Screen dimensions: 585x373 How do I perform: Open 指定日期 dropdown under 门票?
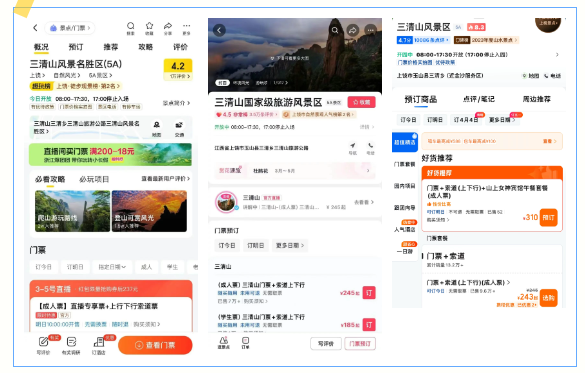(x=112, y=267)
